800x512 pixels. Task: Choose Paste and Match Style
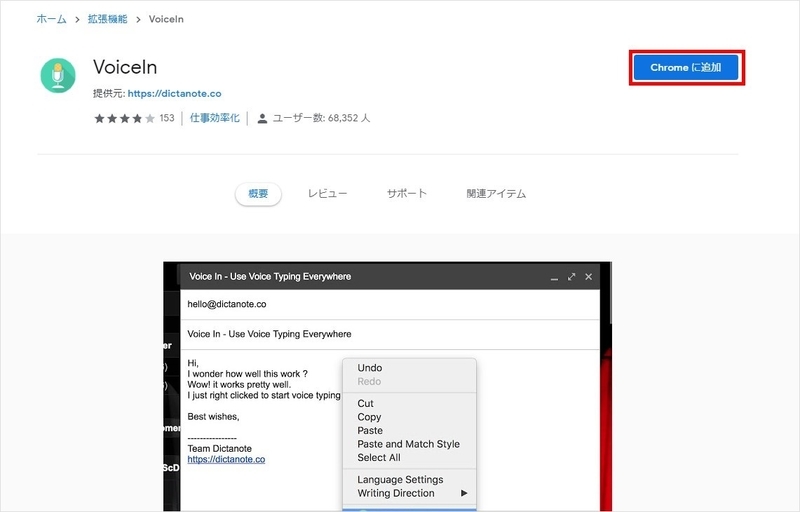tap(409, 444)
